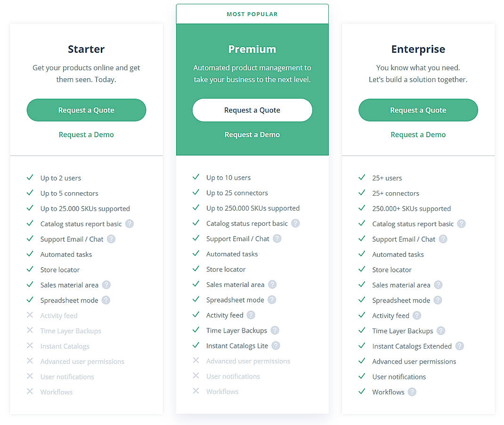Select the checkmark beside Up to 2 users

[30, 178]
